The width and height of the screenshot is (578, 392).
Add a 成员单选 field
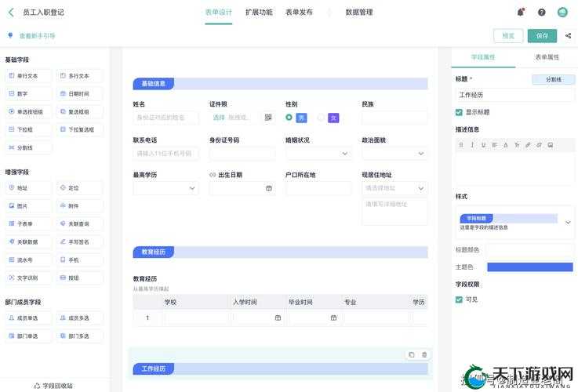tap(28, 318)
